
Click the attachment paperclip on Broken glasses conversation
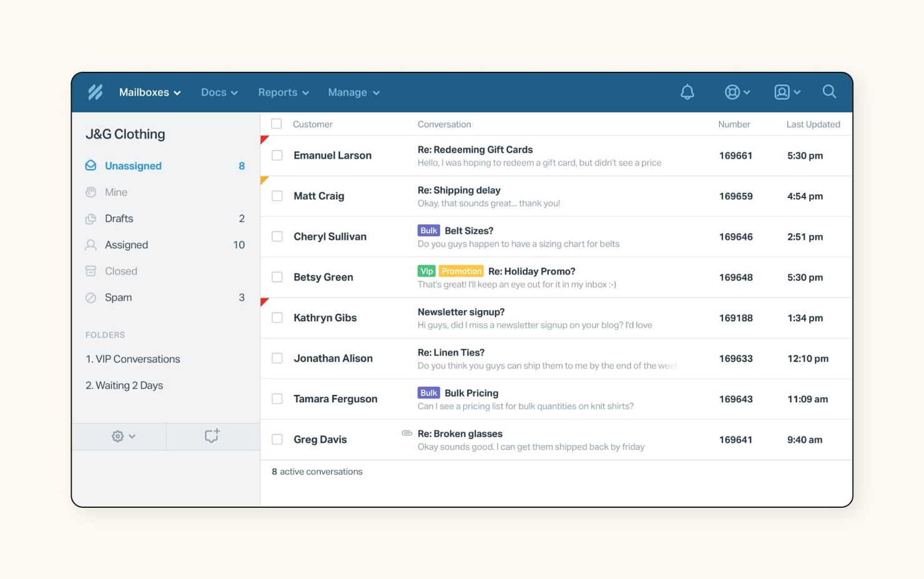pos(407,433)
